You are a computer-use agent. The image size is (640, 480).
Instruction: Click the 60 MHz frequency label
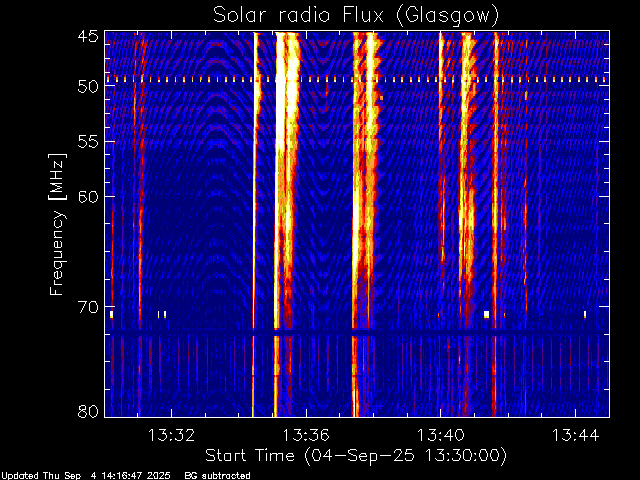[x=88, y=196]
